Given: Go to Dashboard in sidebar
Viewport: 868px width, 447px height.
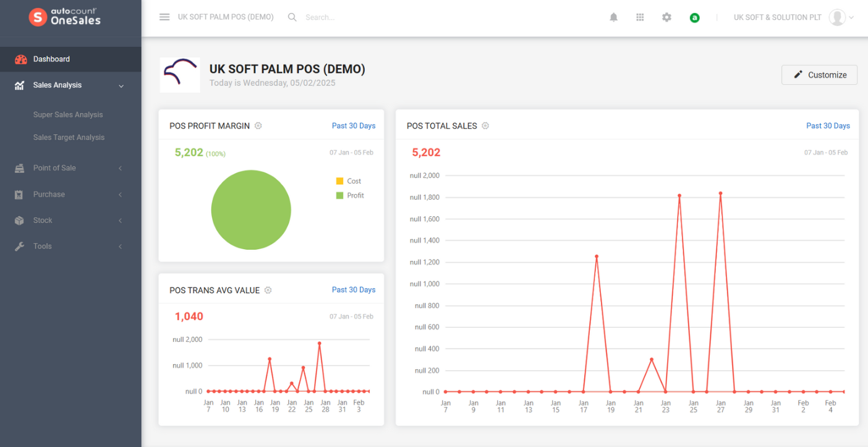Looking at the screenshot, I should (x=70, y=59).
